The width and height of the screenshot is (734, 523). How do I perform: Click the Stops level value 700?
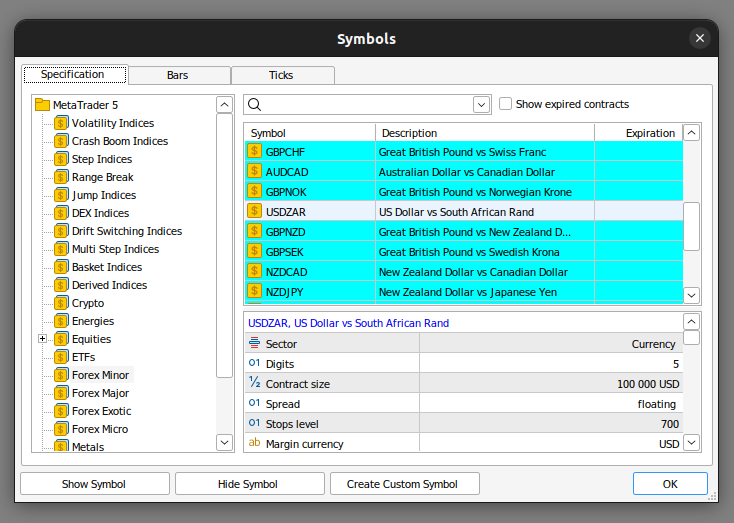[670, 424]
